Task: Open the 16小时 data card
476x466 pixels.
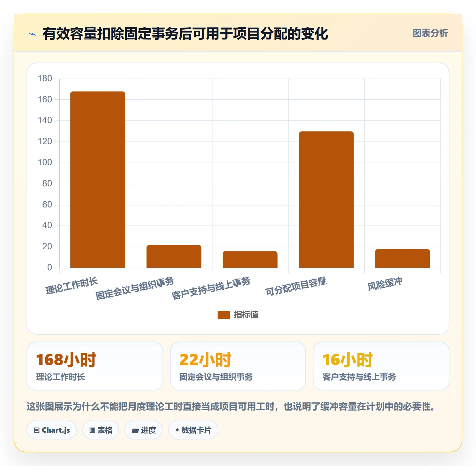Action: point(381,366)
